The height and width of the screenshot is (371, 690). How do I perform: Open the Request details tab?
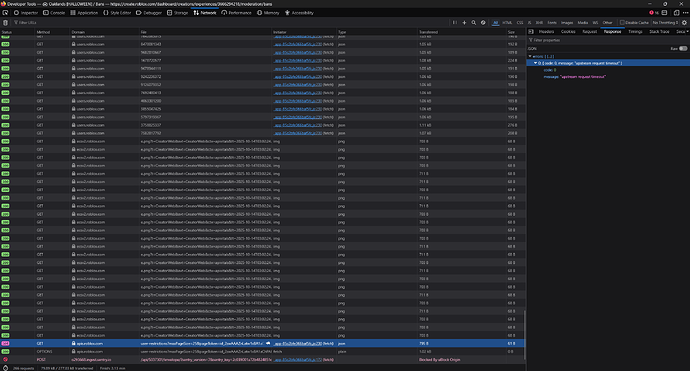click(589, 32)
